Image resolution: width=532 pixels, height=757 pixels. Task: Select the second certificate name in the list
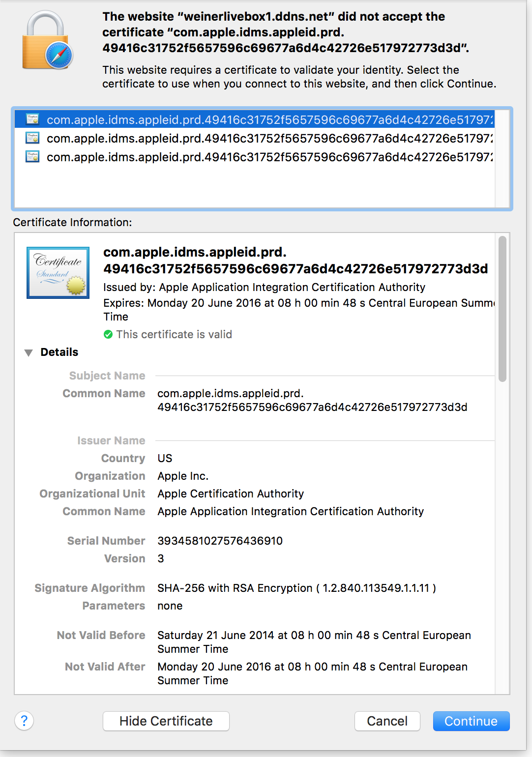(269, 139)
